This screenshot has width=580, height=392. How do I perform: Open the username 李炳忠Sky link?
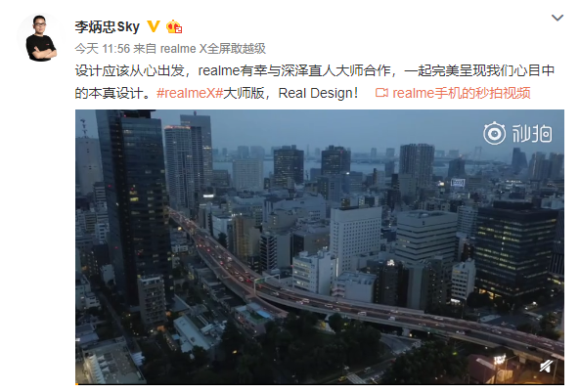tap(107, 26)
